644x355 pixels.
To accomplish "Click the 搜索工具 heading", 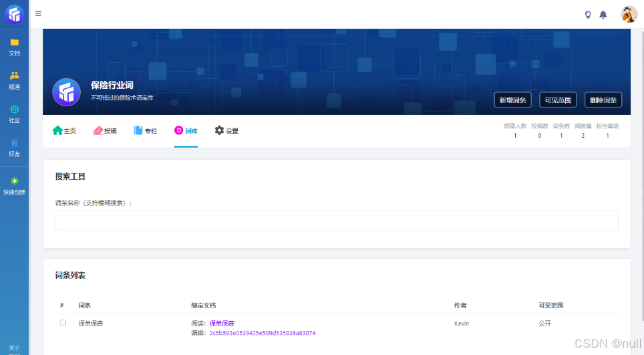I will pyautogui.click(x=70, y=176).
